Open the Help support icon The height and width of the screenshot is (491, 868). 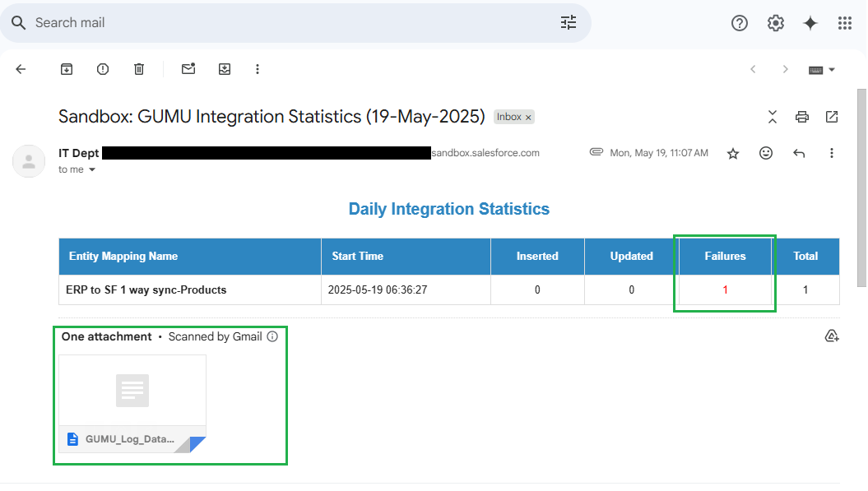coord(739,23)
